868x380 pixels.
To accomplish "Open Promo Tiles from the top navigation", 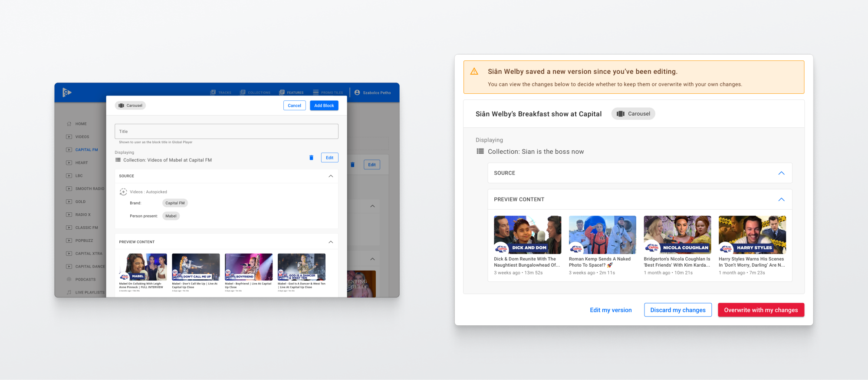I will coord(328,93).
